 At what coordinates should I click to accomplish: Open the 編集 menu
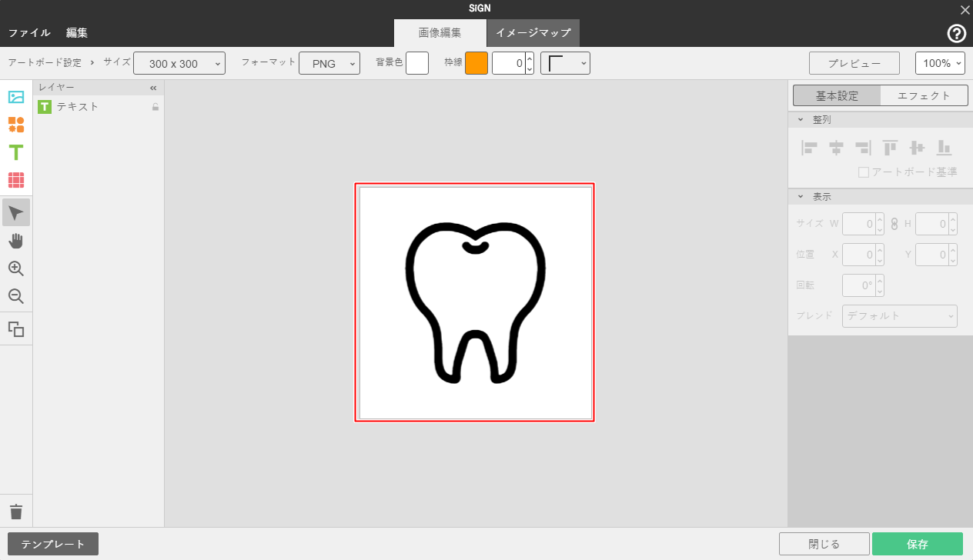(x=77, y=33)
